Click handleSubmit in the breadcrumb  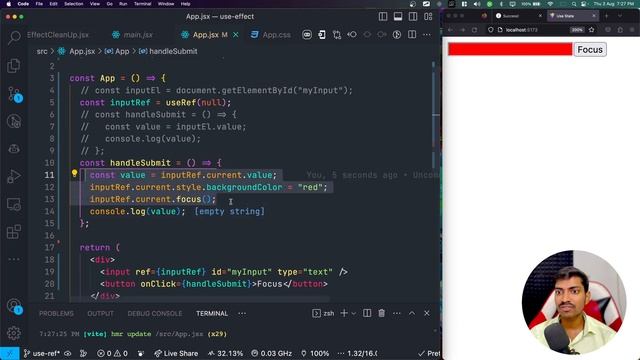pos(173,51)
